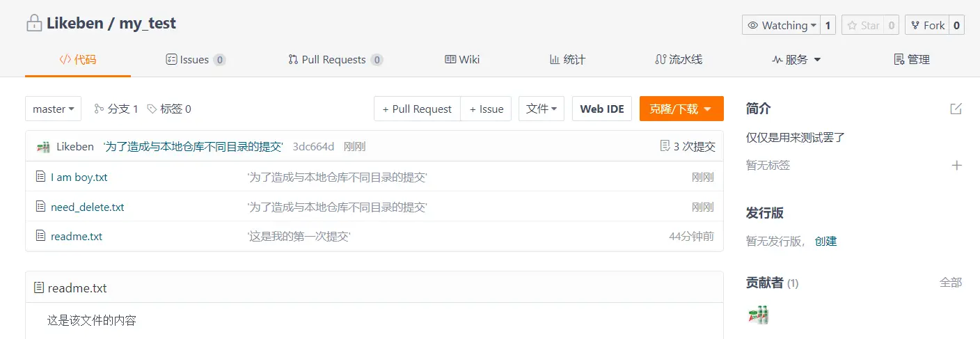Click the 创建 release link
980x339 pixels.
pos(826,241)
